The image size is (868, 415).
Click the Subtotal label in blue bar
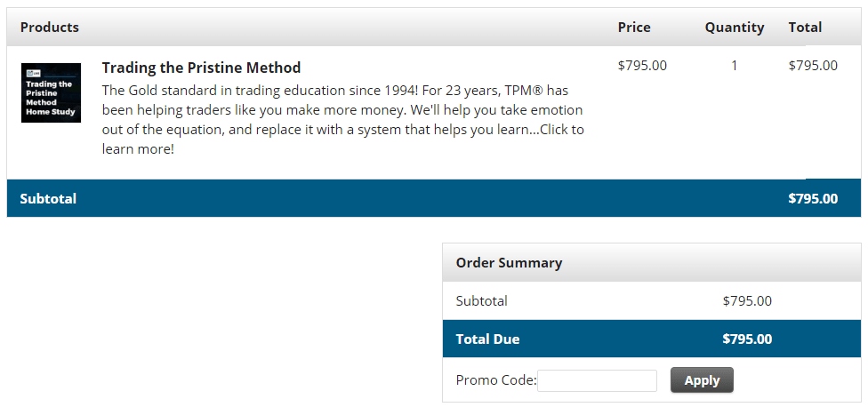pos(48,198)
